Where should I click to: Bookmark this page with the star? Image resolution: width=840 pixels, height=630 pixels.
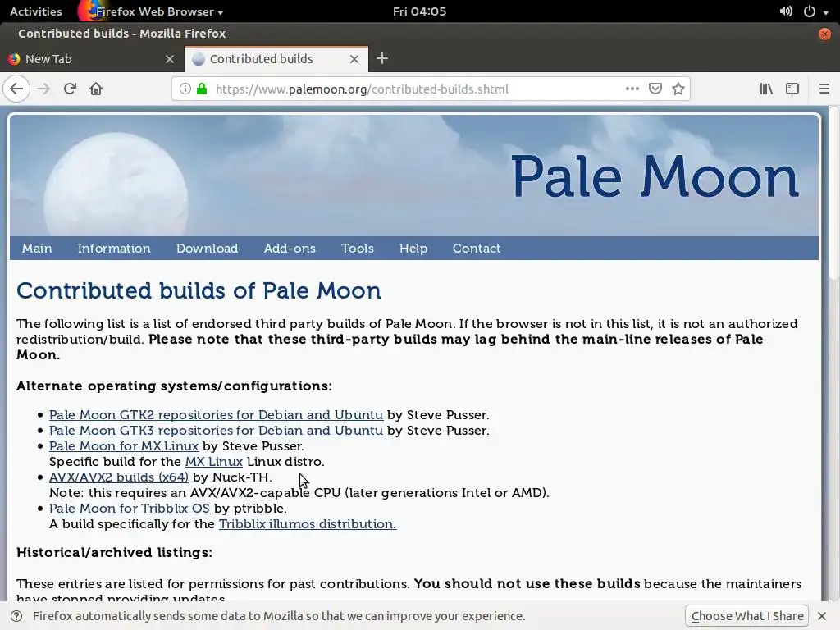(678, 89)
